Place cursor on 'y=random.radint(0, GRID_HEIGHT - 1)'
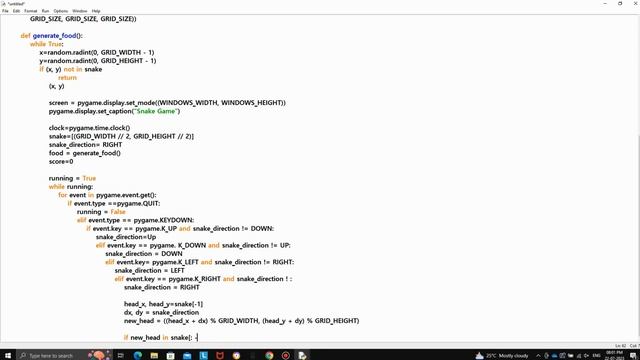 pos(98,61)
